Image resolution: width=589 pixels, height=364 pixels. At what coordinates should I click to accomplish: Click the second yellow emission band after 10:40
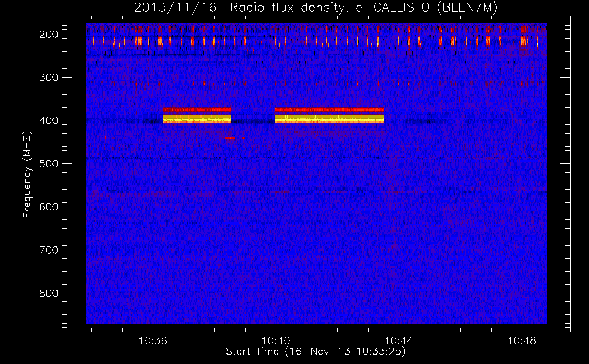pos(329,119)
